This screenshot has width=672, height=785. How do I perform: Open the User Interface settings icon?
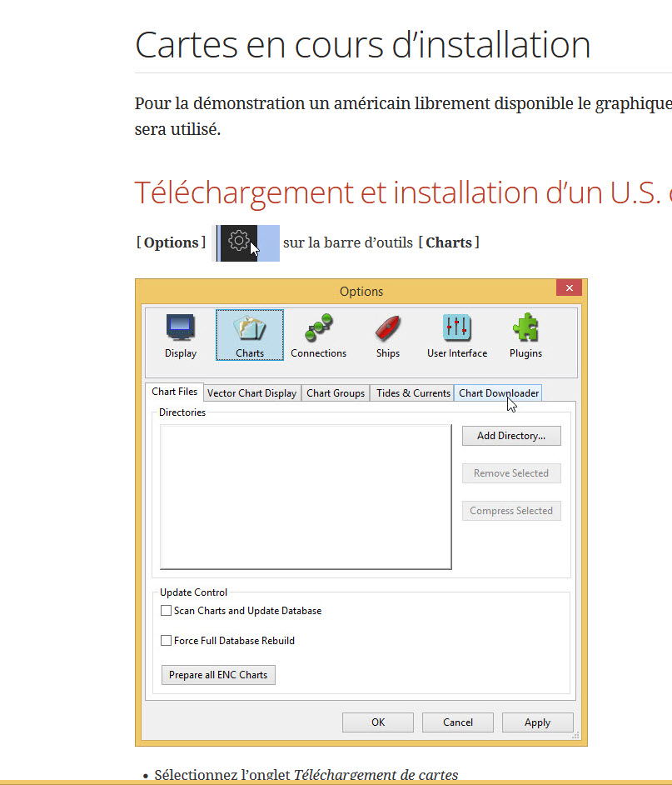457,336
